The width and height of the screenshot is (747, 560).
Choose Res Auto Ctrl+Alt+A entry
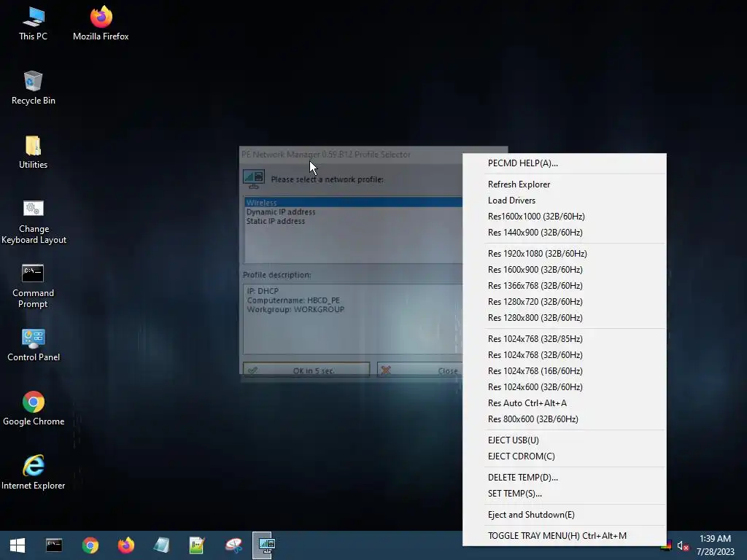[x=565, y=402]
